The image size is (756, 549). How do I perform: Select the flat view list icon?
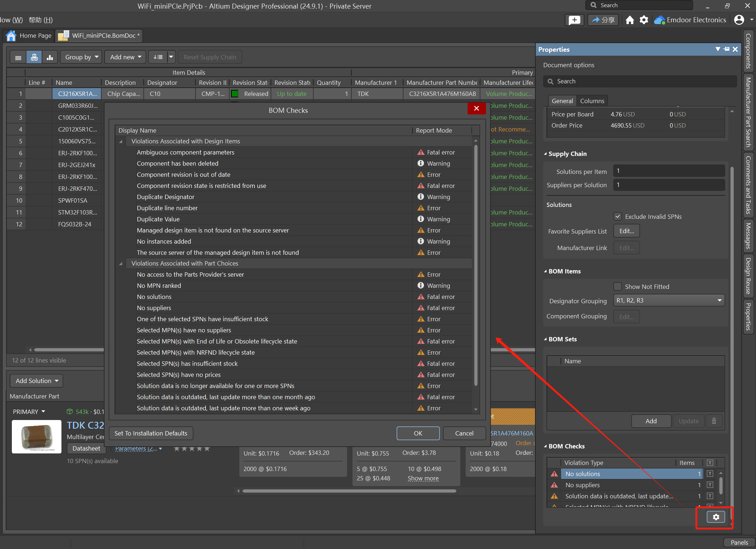pyautogui.click(x=18, y=57)
